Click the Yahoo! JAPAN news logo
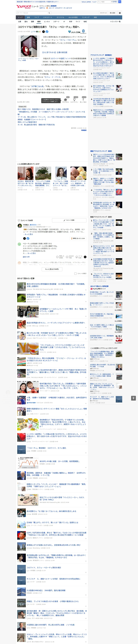The height and width of the screenshot is (644, 138). (x=27, y=7)
